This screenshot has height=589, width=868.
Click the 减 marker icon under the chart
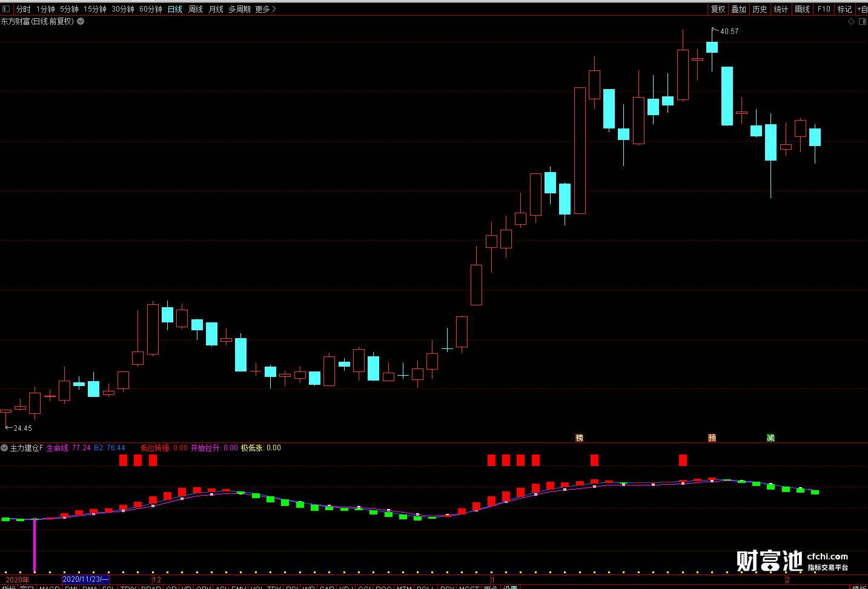(x=770, y=438)
